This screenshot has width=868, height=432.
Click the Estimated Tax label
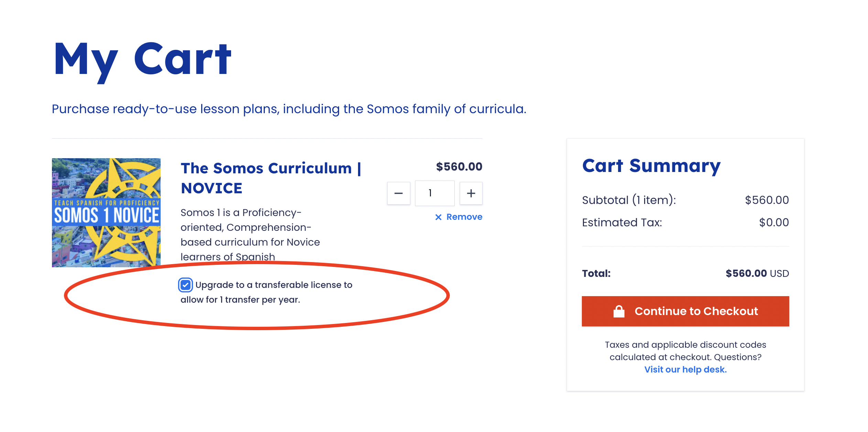click(x=622, y=223)
